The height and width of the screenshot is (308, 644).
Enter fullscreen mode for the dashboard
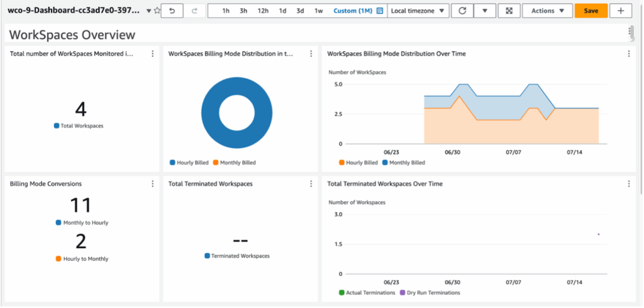pyautogui.click(x=508, y=11)
